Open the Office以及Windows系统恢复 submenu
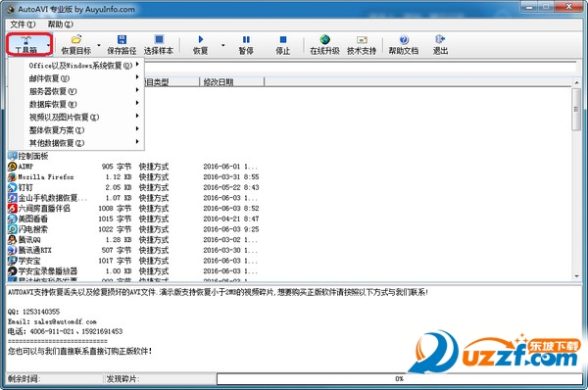This screenshot has width=588, height=390. tap(76, 66)
